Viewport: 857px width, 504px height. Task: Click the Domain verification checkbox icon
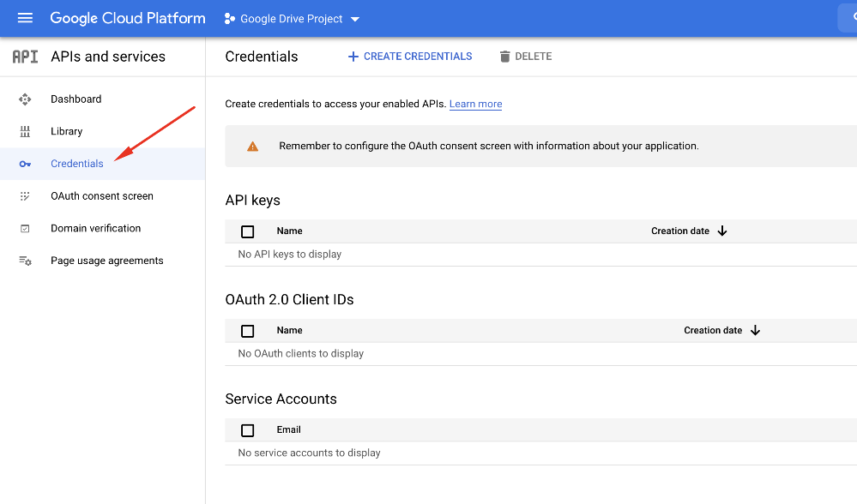(25, 228)
